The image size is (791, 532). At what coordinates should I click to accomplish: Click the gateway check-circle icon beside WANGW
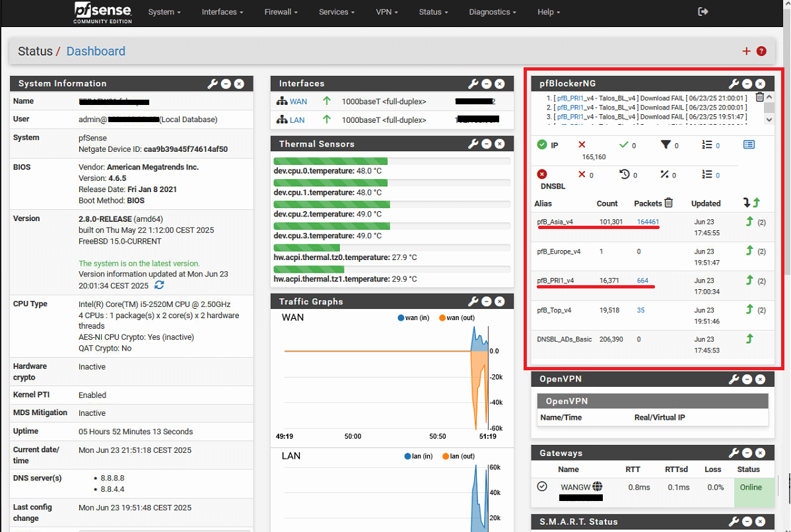pyautogui.click(x=542, y=486)
